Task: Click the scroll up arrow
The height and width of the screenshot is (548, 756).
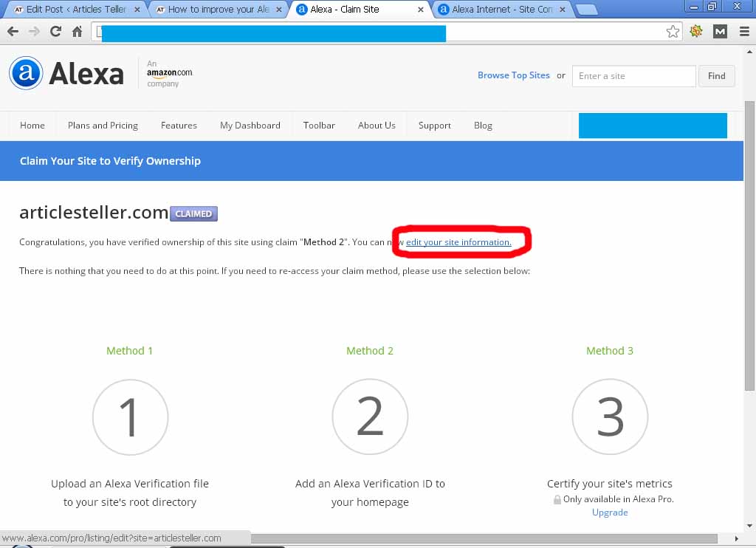Action: pyautogui.click(x=749, y=51)
